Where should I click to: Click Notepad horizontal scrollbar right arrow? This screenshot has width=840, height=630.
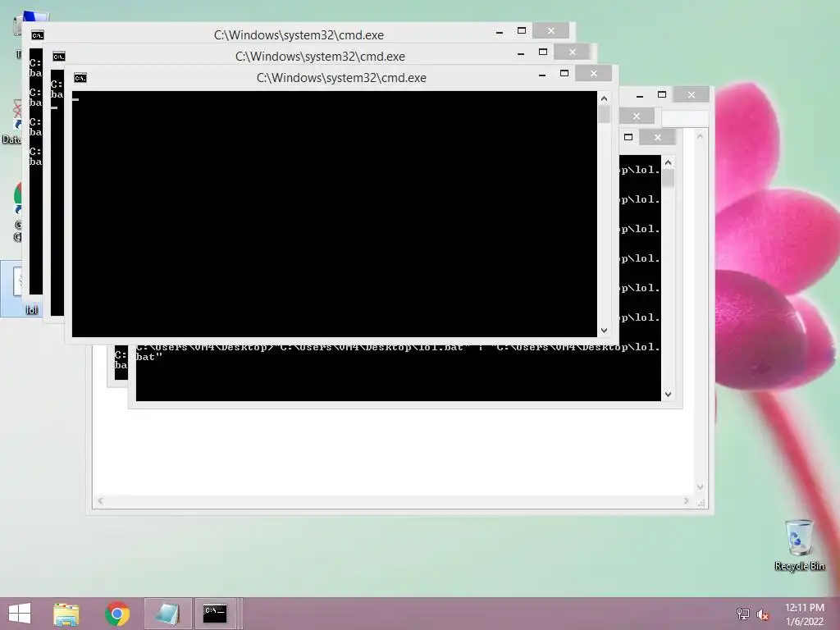coord(687,501)
